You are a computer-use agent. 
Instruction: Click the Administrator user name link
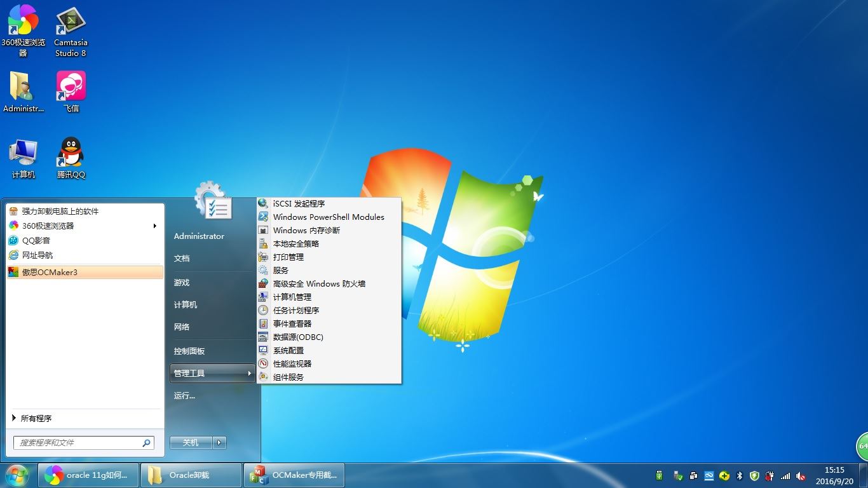click(199, 236)
